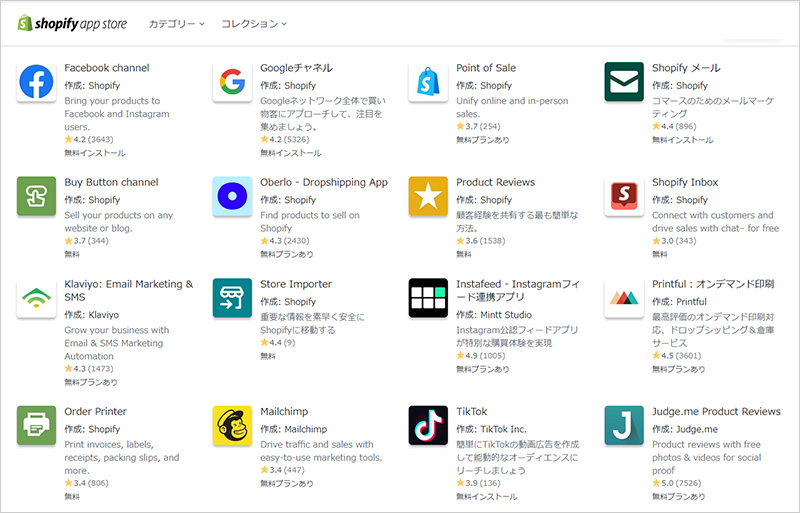Open the Store Importer app icon
The width and height of the screenshot is (800, 513).
(x=232, y=298)
